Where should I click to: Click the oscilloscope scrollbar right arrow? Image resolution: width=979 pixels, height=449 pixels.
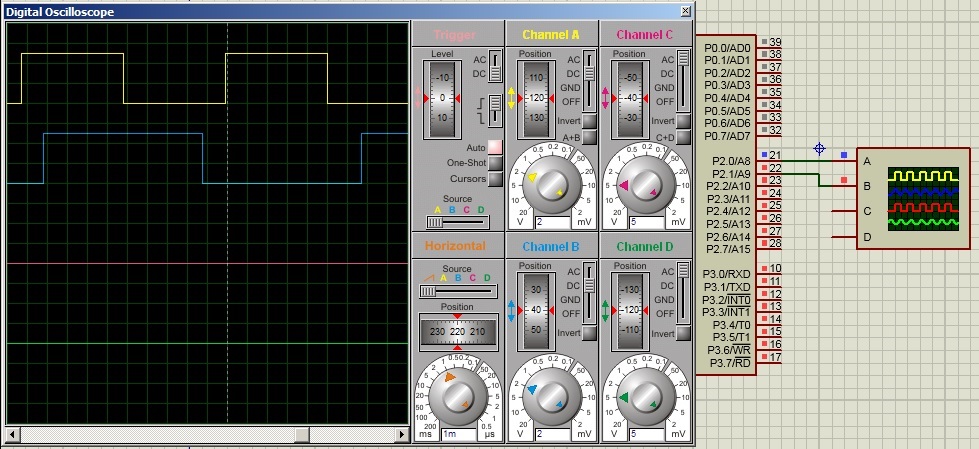pos(402,434)
